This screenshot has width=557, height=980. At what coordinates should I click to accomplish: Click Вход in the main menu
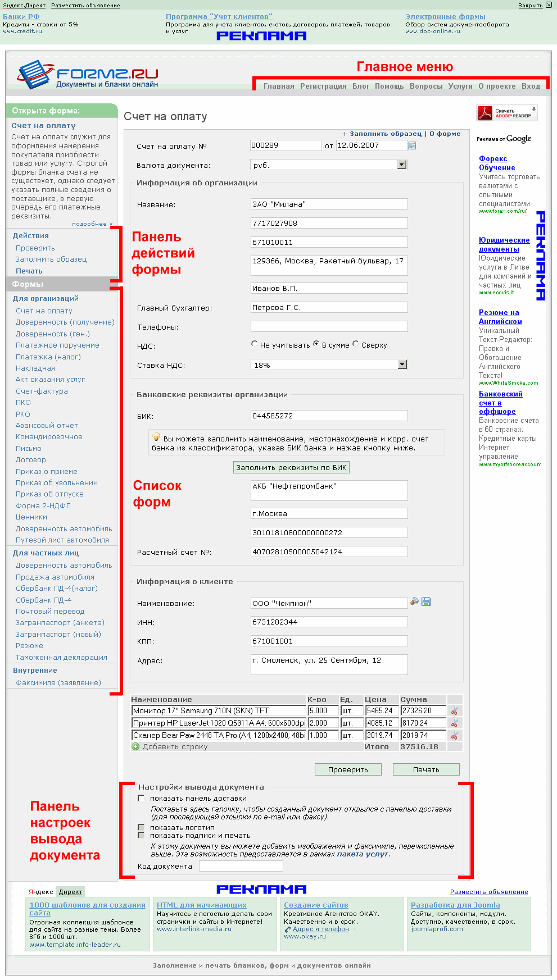point(531,86)
